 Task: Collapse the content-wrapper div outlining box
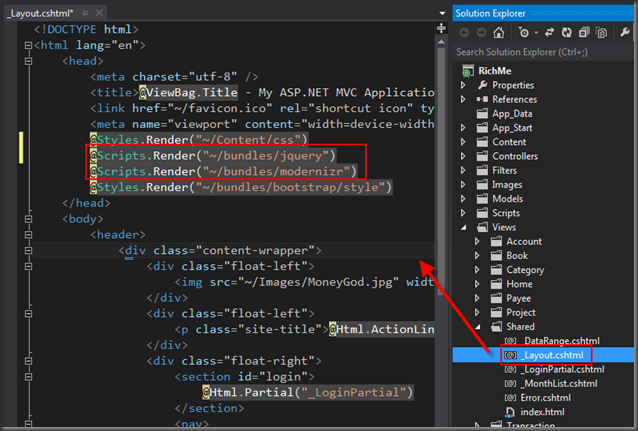pos(28,250)
